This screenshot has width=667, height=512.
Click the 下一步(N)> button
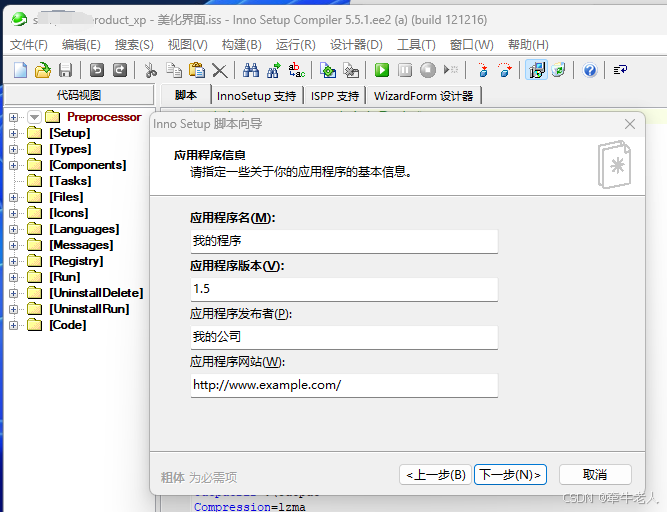pos(510,475)
